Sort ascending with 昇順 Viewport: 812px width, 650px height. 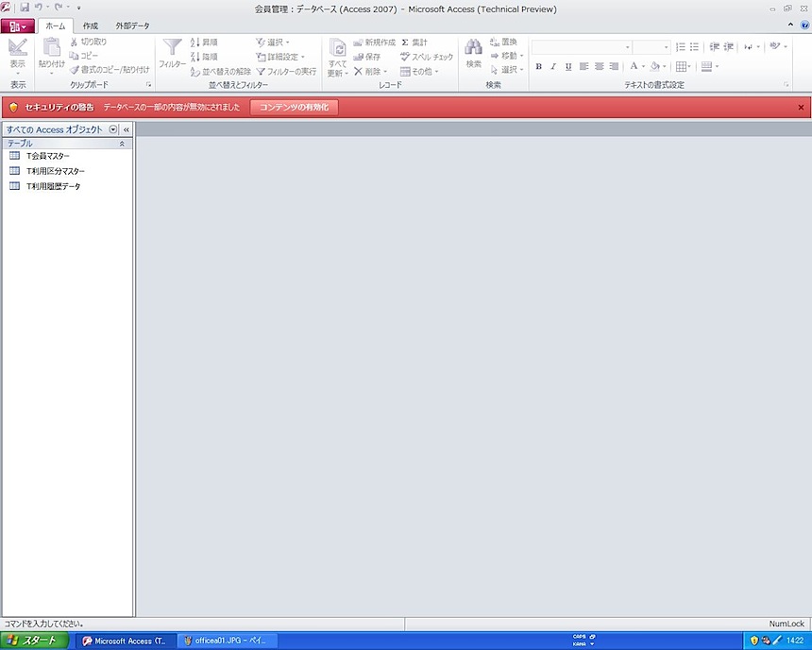204,42
